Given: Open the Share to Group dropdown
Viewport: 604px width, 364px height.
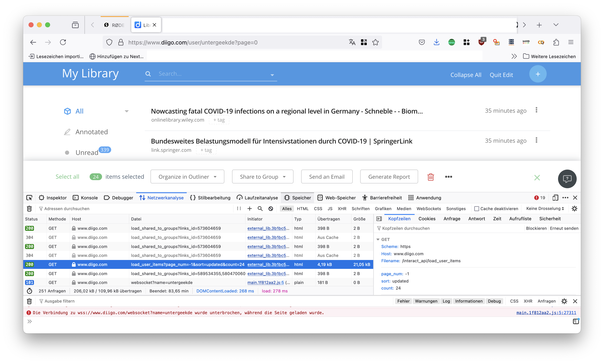Looking at the screenshot, I should [x=262, y=177].
